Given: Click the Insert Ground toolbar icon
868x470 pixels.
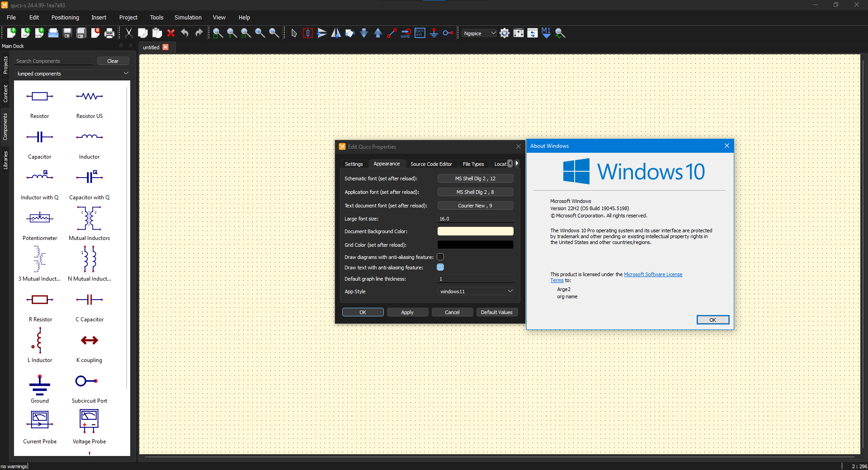Looking at the screenshot, I should point(434,33).
